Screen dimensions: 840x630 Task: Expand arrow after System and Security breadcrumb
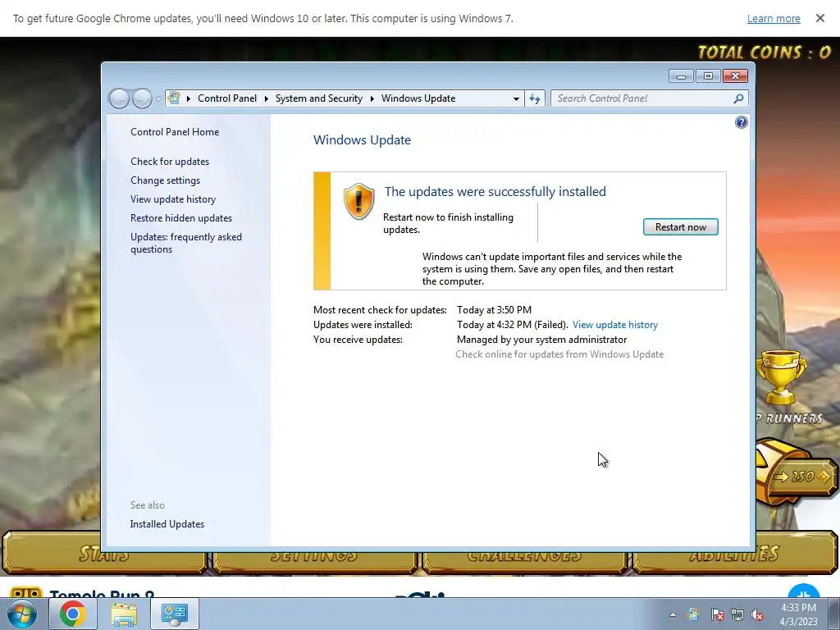(372, 98)
